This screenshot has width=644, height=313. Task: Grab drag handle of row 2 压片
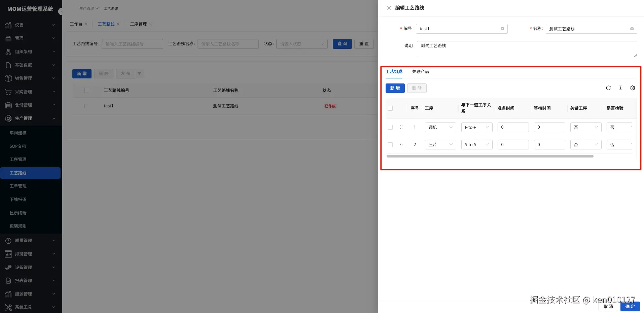(x=401, y=144)
